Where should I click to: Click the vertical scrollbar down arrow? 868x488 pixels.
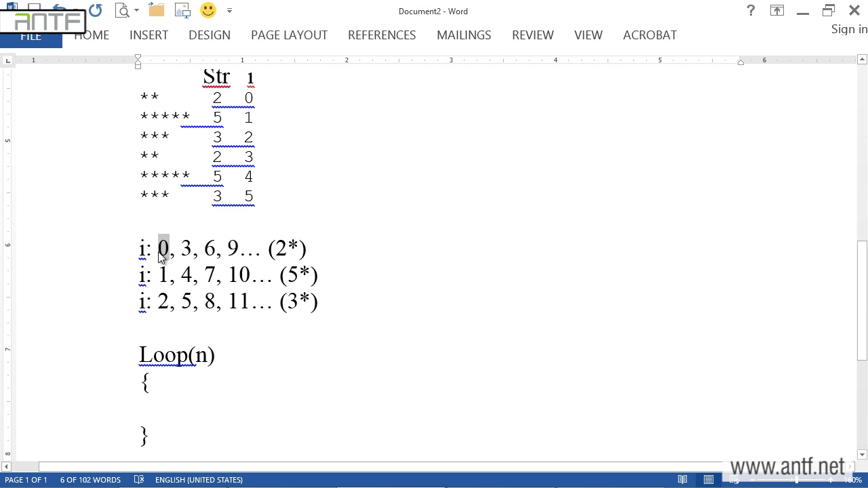[862, 455]
